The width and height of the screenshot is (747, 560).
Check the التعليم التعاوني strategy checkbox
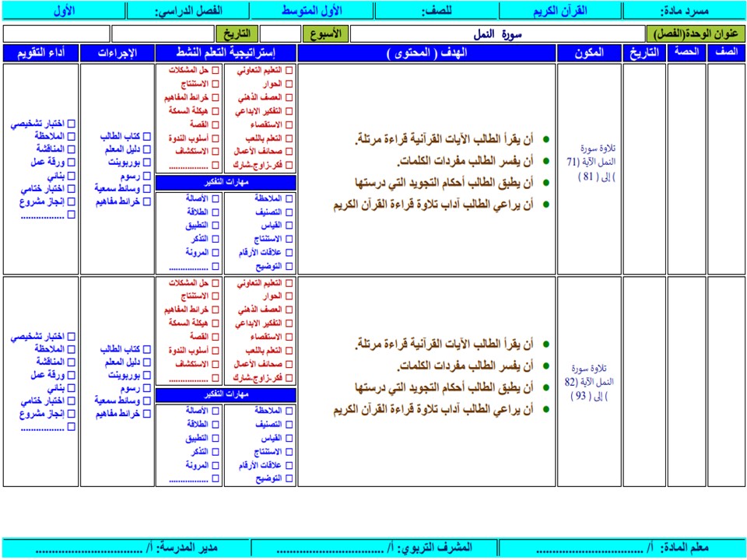[x=289, y=69]
